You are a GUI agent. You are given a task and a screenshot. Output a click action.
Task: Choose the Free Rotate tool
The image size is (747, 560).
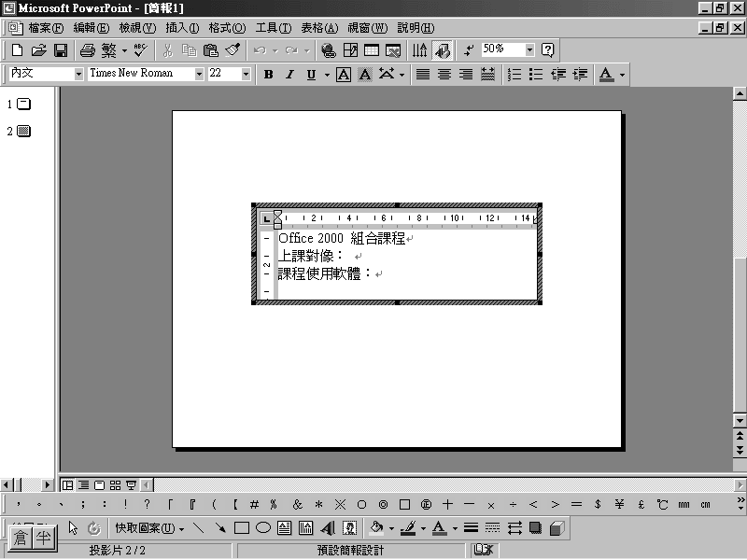(x=94, y=527)
